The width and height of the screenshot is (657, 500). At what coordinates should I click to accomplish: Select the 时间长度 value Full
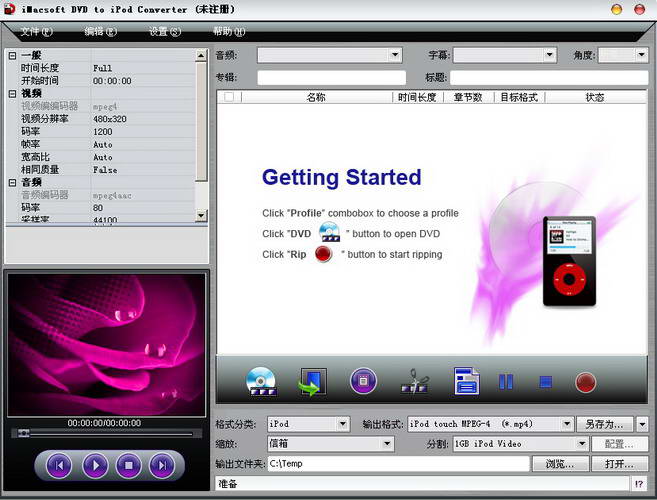tap(102, 68)
